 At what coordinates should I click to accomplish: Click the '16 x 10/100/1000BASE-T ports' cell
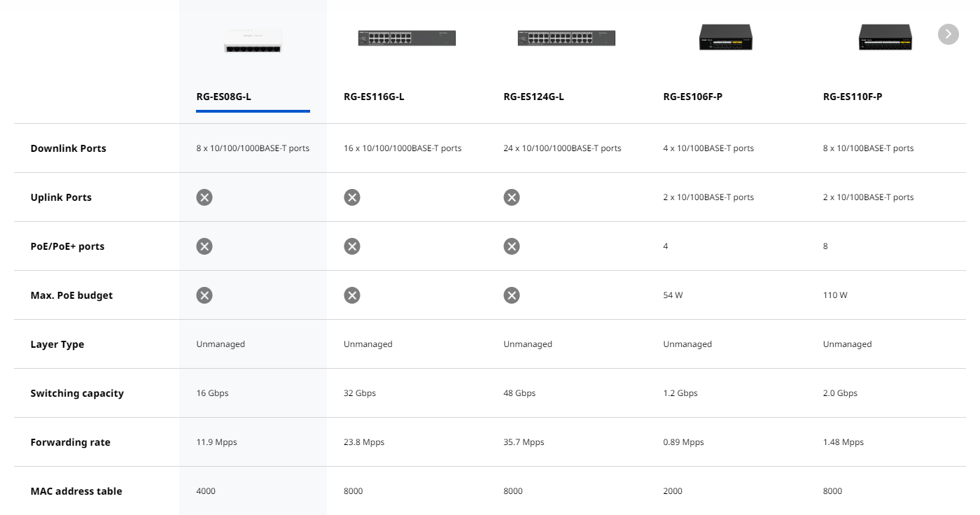click(x=402, y=148)
